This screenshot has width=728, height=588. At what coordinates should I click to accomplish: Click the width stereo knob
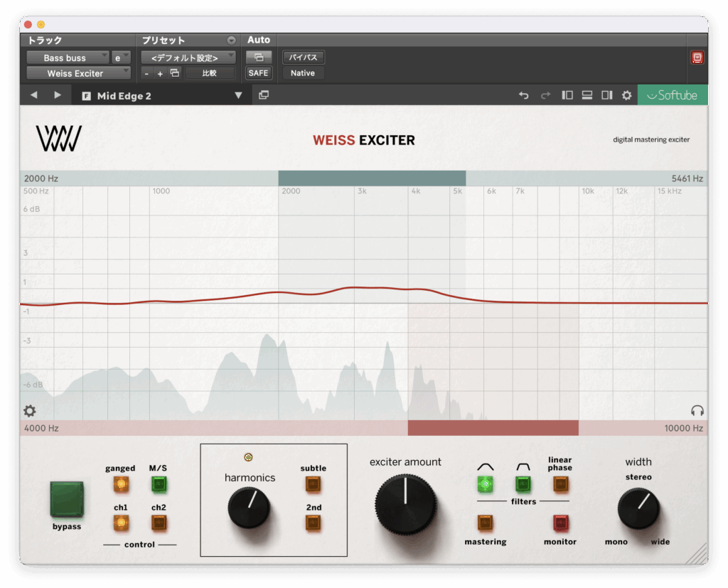tap(639, 508)
